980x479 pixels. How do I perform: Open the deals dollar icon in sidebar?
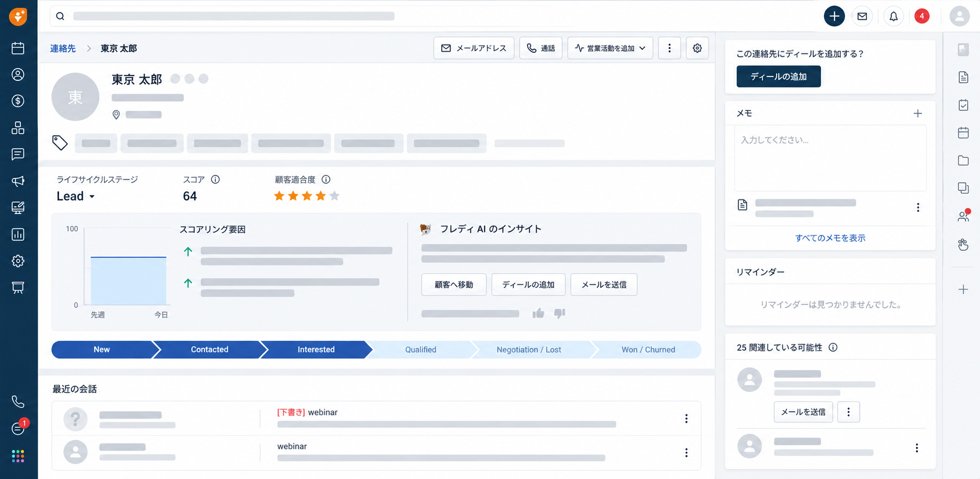pyautogui.click(x=18, y=101)
